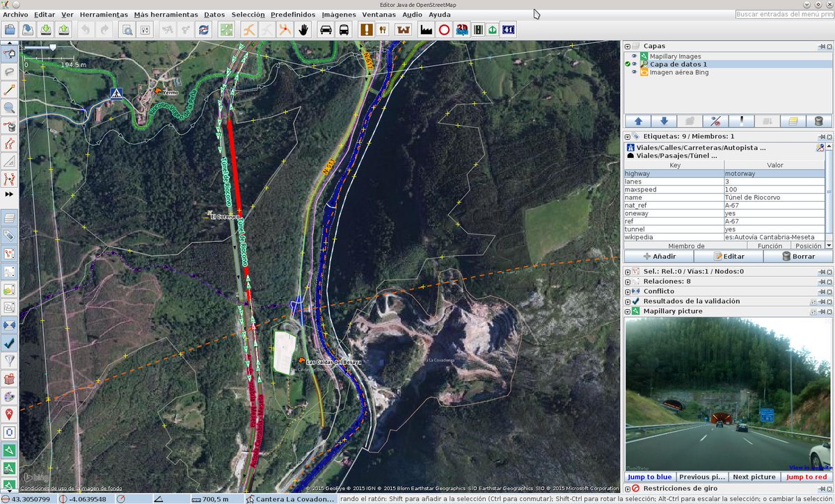Click the download data from OSM icon

click(45, 30)
